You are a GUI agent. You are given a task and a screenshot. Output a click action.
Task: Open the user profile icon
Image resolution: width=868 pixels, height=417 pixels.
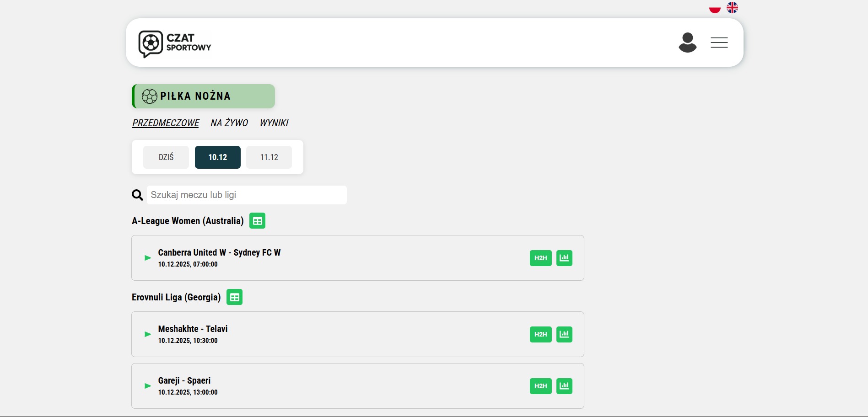point(687,43)
